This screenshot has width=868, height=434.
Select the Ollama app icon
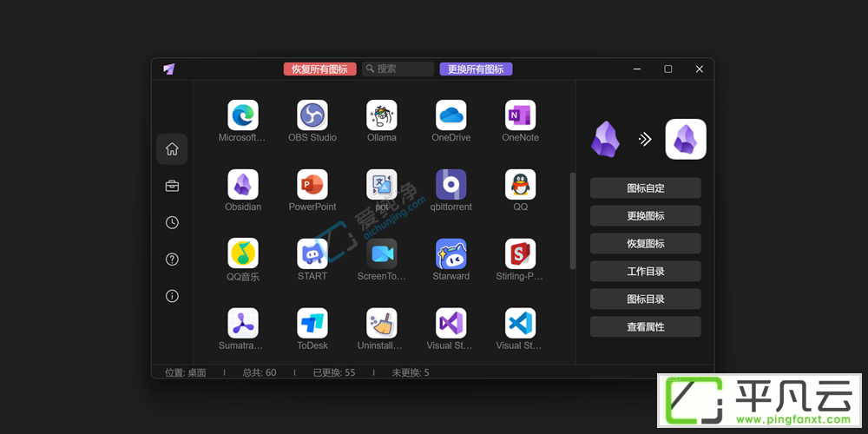tap(381, 115)
